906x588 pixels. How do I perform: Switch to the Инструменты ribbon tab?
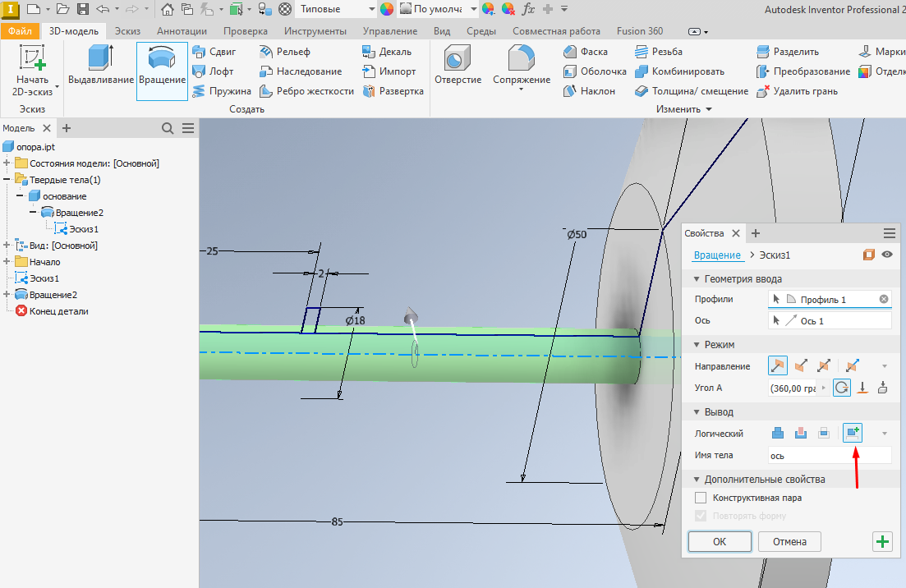(315, 31)
